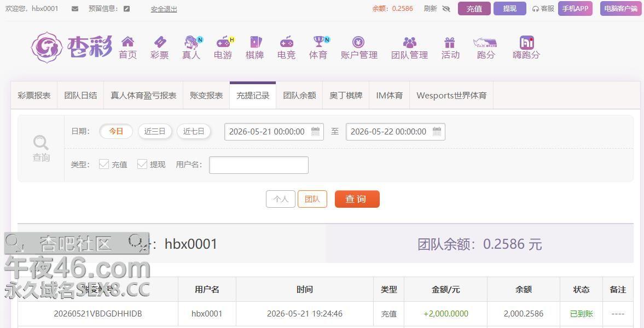Select the 今日 date range
Screen dimensions: 644x328
point(116,131)
